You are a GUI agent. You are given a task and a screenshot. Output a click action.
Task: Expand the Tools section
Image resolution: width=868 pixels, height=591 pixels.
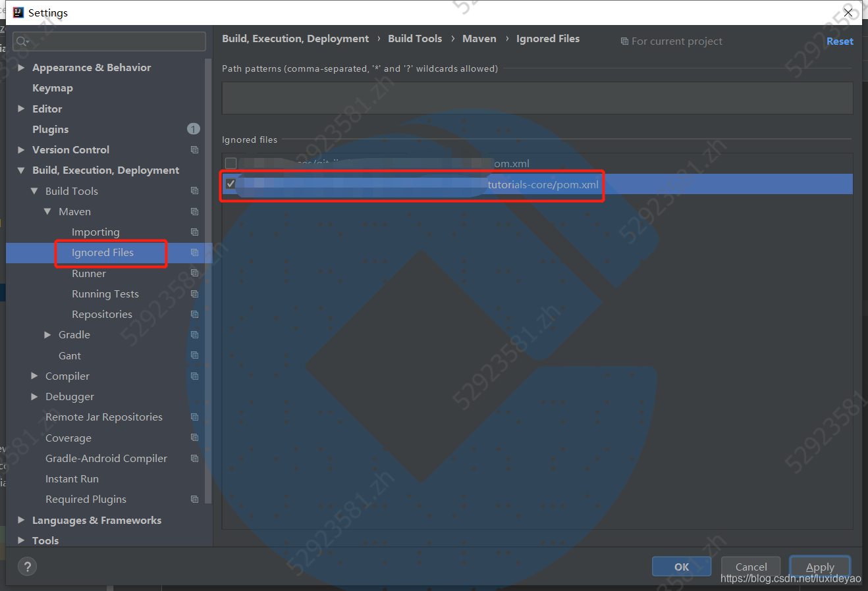tap(21, 540)
